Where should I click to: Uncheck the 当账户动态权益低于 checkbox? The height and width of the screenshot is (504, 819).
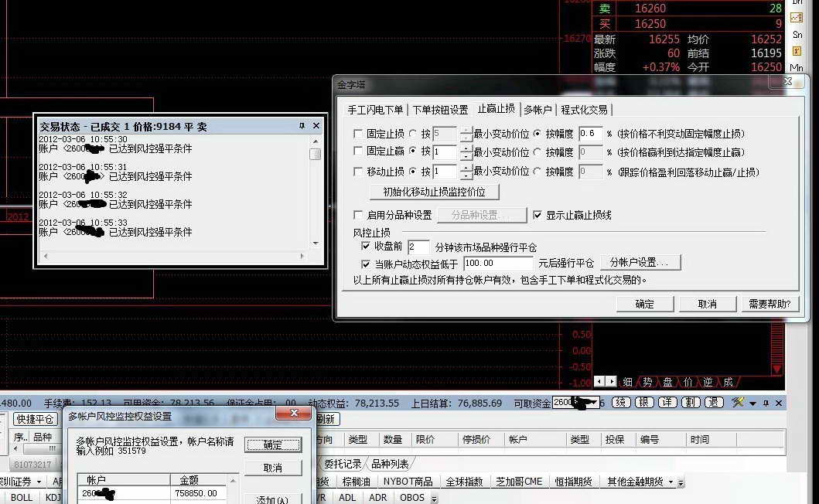366,264
